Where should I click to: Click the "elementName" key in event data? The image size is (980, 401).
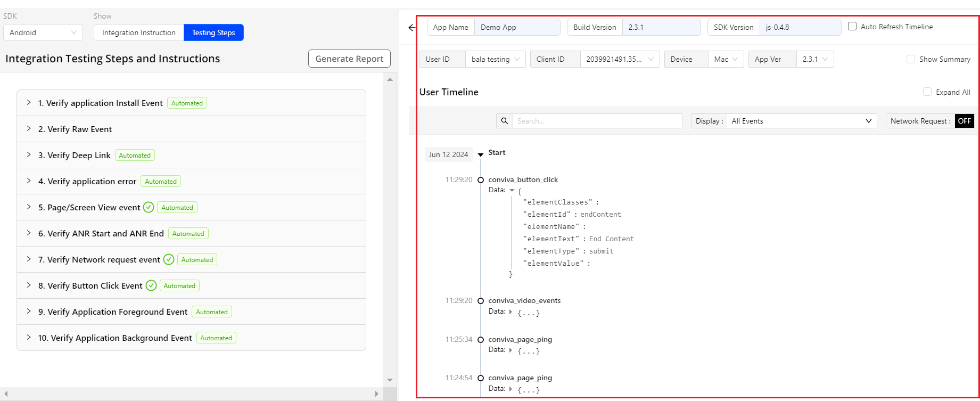click(x=552, y=226)
